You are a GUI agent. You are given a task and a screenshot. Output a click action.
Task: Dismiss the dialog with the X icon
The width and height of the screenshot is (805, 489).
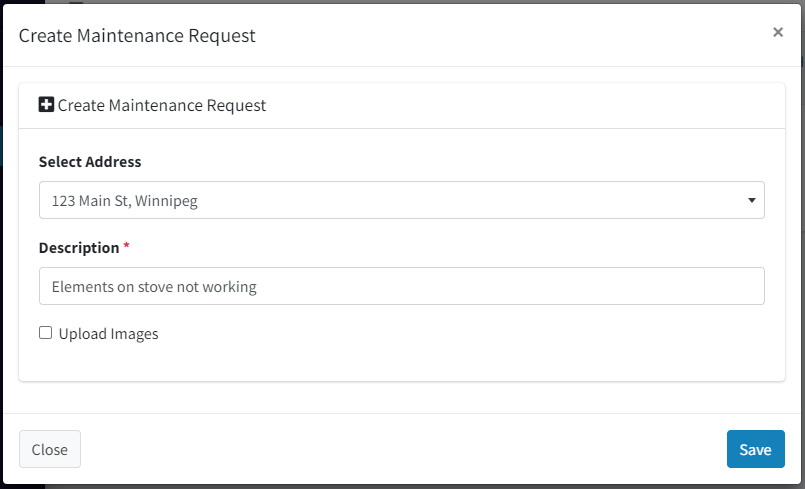click(778, 32)
